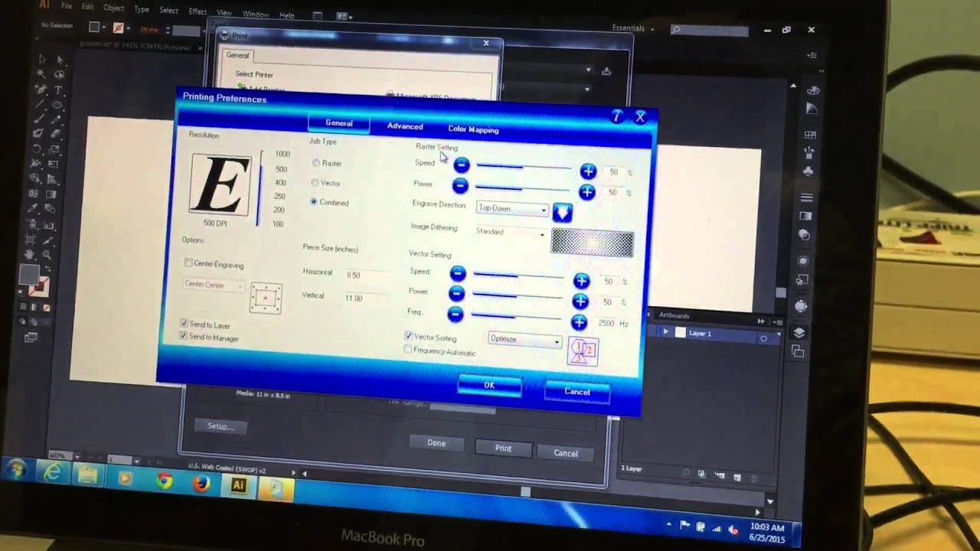Select the Zoom tool in Illustrator toolbar
Image resolution: width=980 pixels, height=551 pixels.
pyautogui.click(x=47, y=254)
